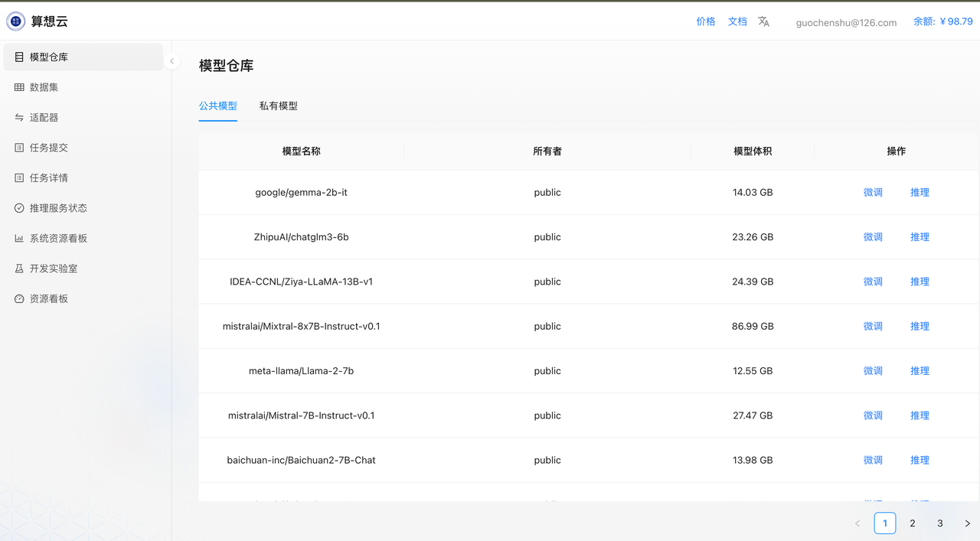
Task: Click 微调 for Baichuan2-7B-Chat
Action: [x=873, y=461]
